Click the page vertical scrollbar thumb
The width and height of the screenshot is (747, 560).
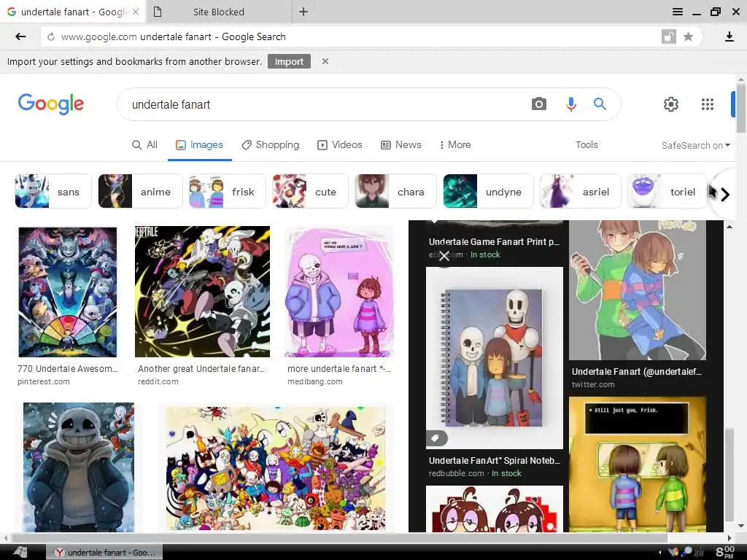[x=740, y=108]
